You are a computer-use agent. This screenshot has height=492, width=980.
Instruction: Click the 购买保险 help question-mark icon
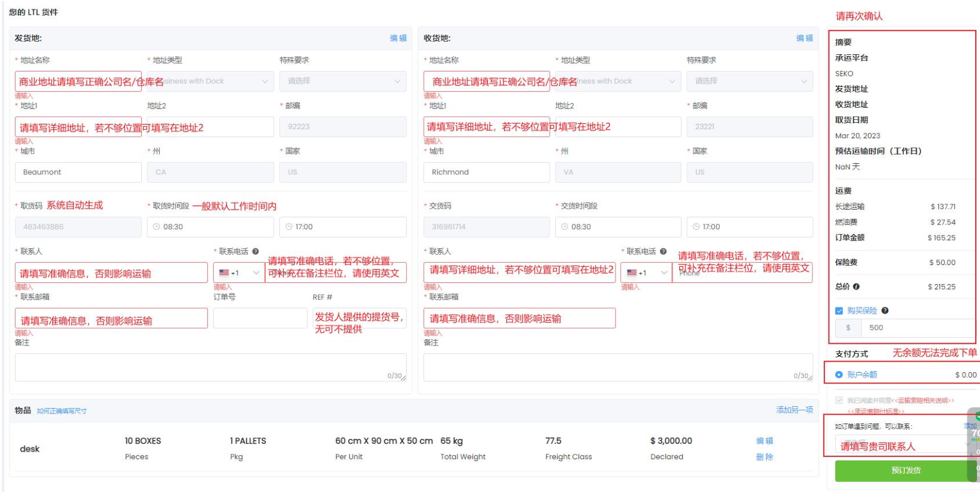pos(885,310)
